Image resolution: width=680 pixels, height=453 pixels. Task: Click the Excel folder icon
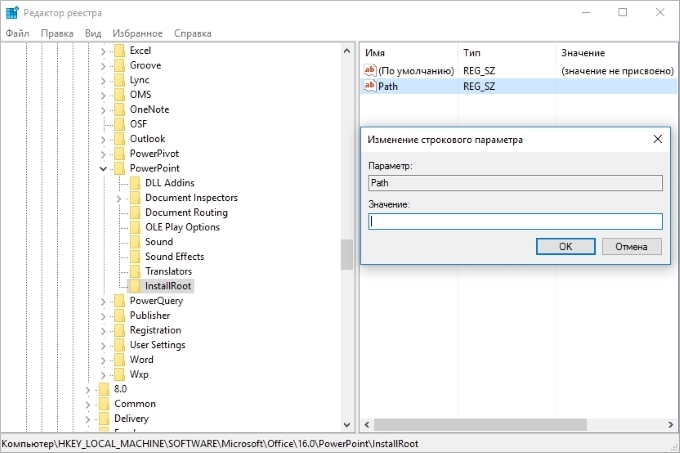tap(119, 51)
